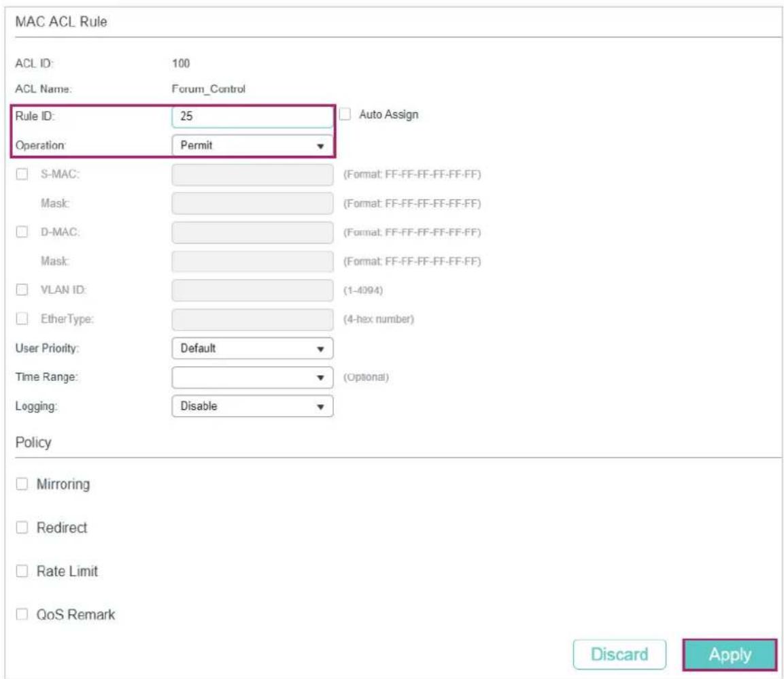This screenshot has width=784, height=679.
Task: Tick the D-MAC checkbox
Action: pyautogui.click(x=22, y=232)
